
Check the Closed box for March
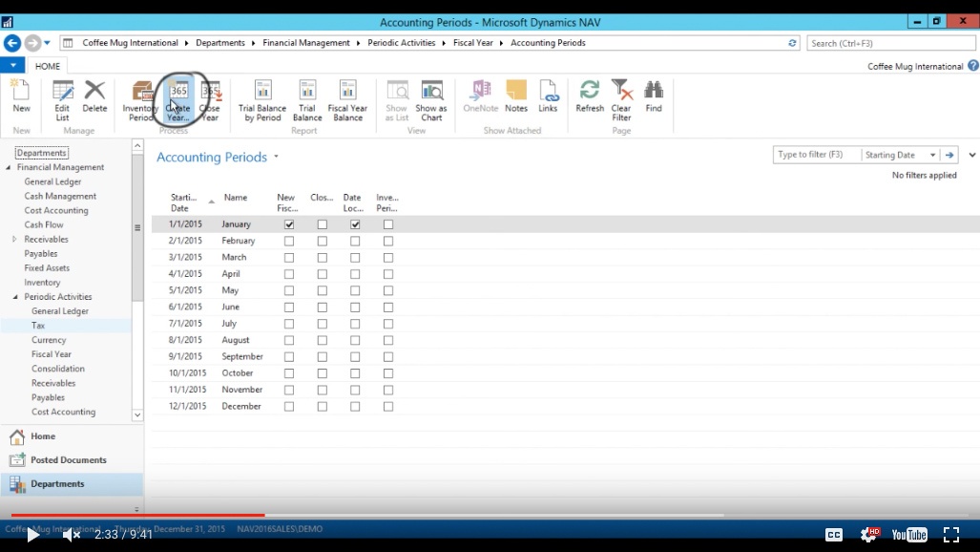click(x=322, y=257)
